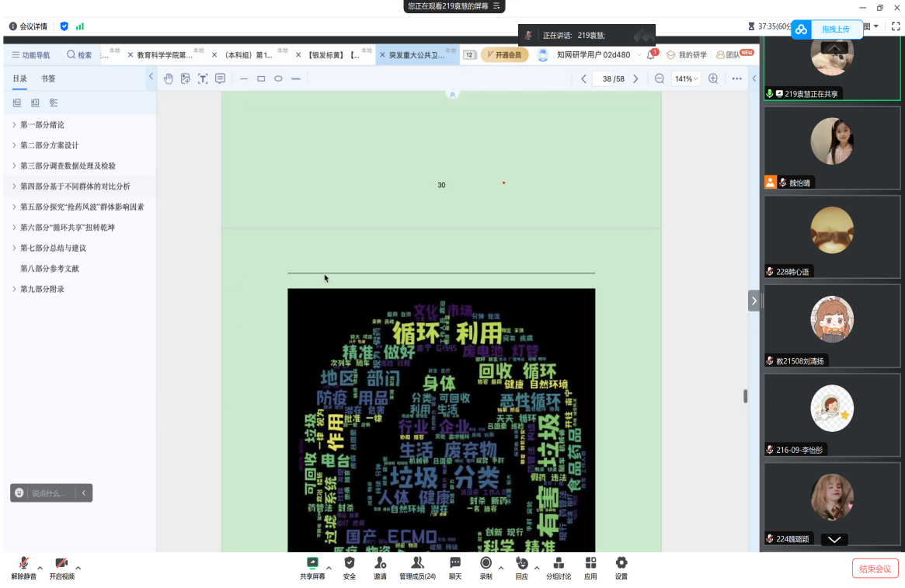Click the 开通会员 button

[x=505, y=55]
